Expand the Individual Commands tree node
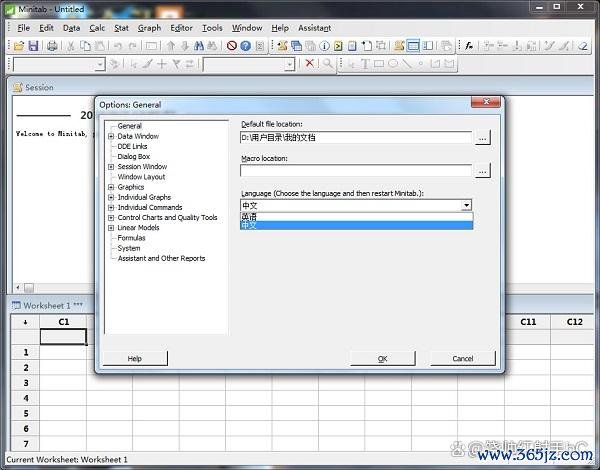Image resolution: width=600 pixels, height=470 pixels. [x=111, y=207]
